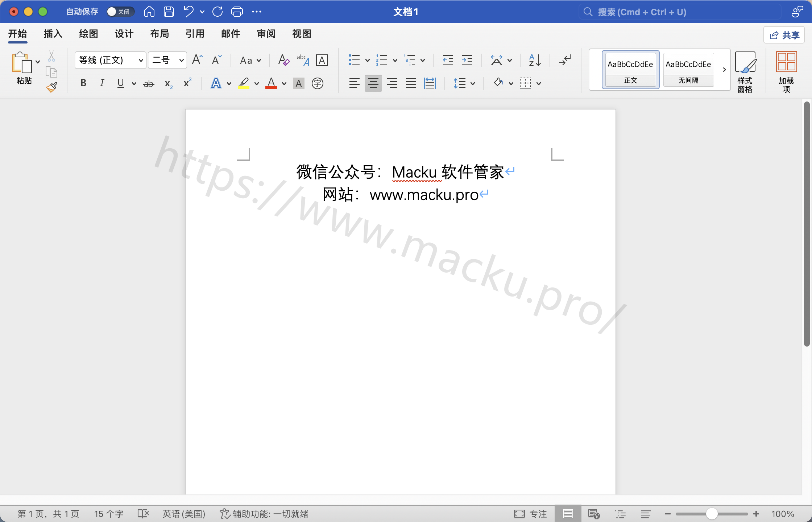Click the 英语 (美国) language indicator

click(184, 514)
